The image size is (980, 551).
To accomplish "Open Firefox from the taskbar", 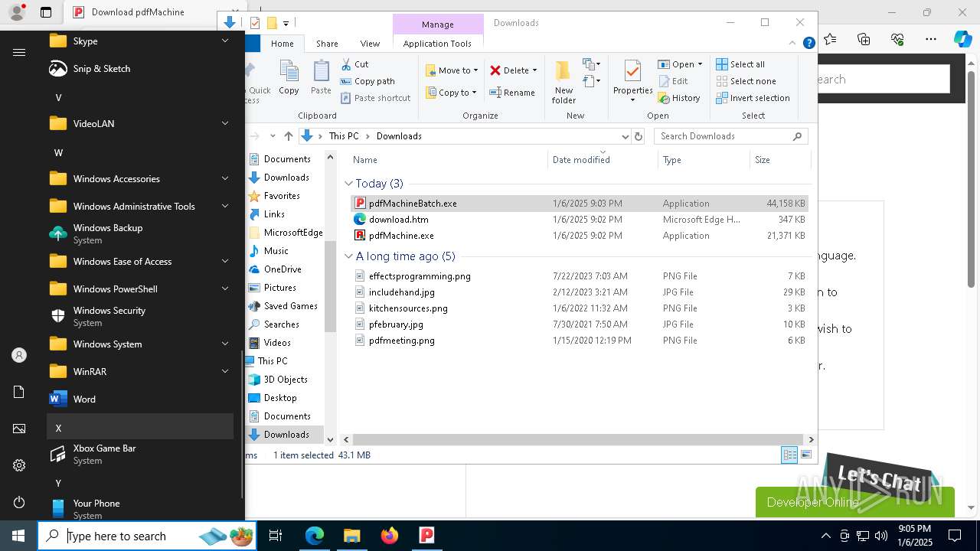I will 389,536.
